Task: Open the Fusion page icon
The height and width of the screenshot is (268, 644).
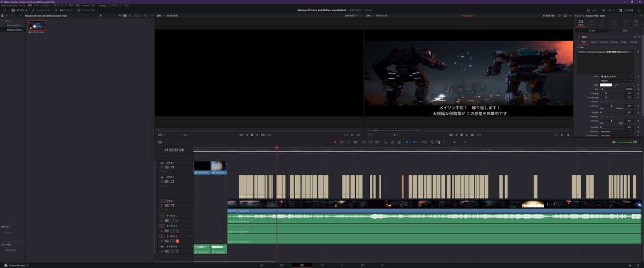Action: coord(321,265)
